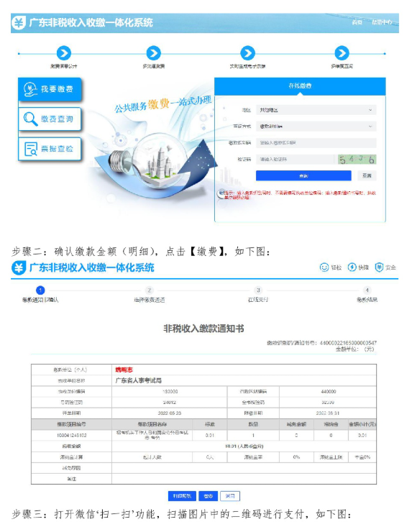Click the gray reset button beside query

[x=367, y=175]
